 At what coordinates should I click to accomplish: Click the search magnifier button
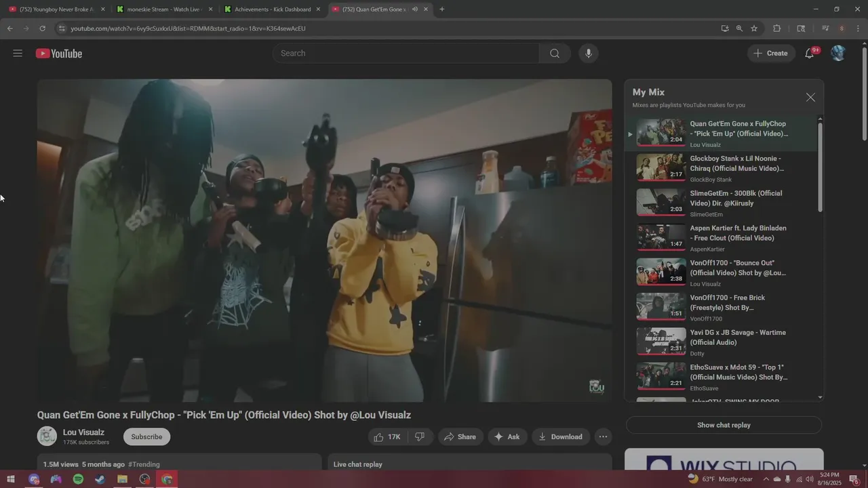point(555,54)
